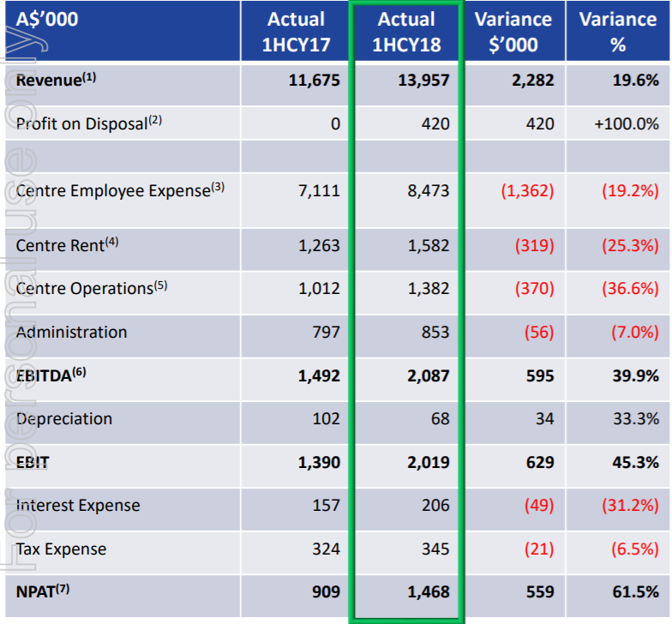Viewport: 672px width, 624px height.
Task: Click Revenue variance 19.6%
Action: point(636,81)
